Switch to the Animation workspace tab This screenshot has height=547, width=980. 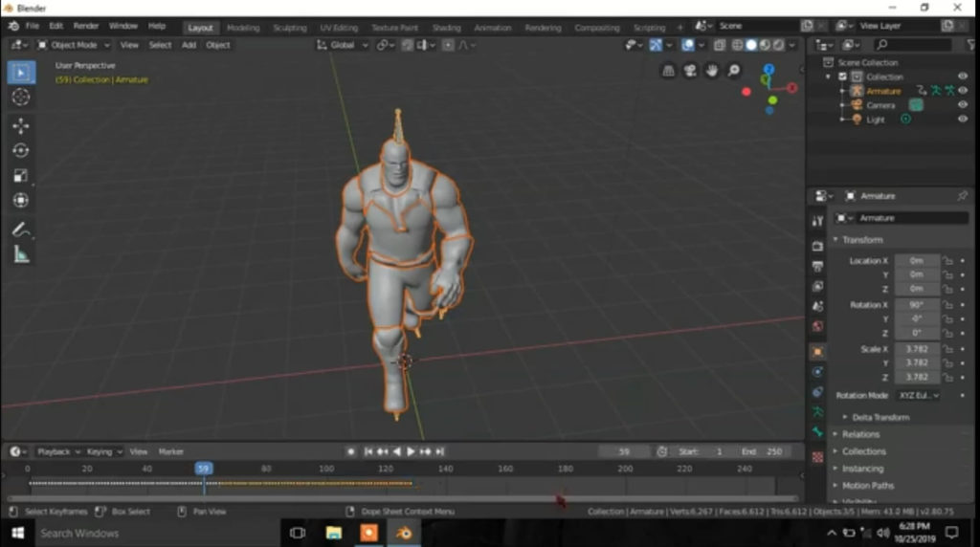(x=493, y=28)
